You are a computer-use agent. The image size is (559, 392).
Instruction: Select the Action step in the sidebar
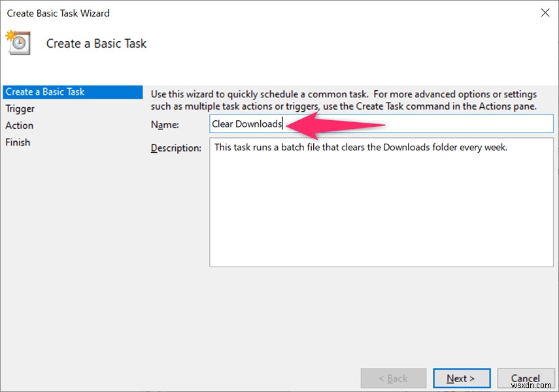pyautogui.click(x=19, y=125)
